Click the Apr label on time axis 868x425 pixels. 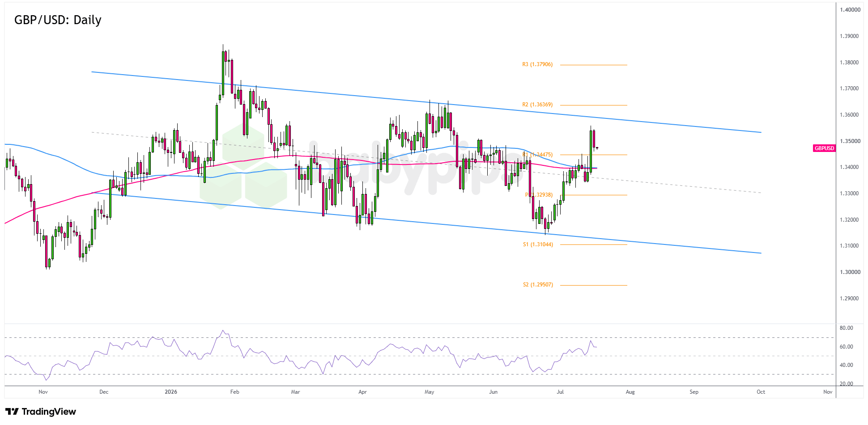[363, 392]
